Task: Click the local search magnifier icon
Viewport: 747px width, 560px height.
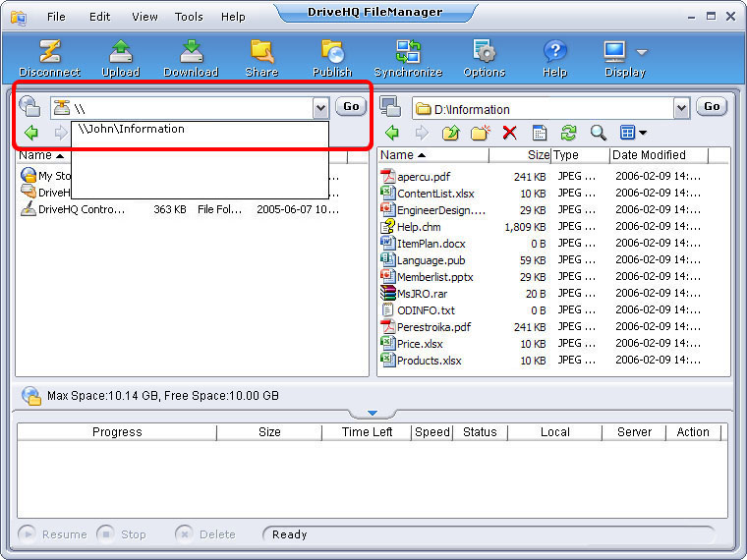Action: click(599, 133)
